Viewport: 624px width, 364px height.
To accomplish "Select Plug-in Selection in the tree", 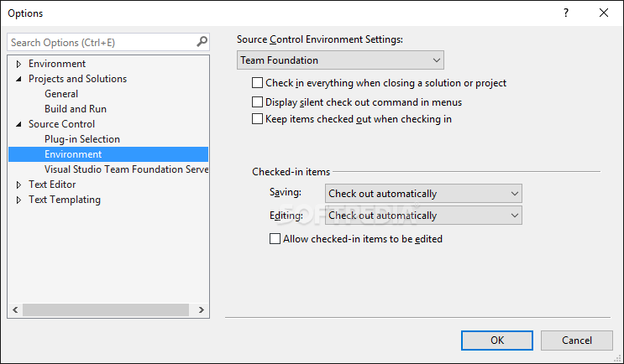I will (82, 139).
